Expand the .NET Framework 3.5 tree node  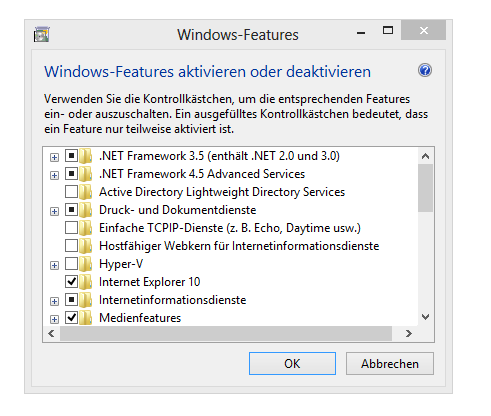pos(54,157)
